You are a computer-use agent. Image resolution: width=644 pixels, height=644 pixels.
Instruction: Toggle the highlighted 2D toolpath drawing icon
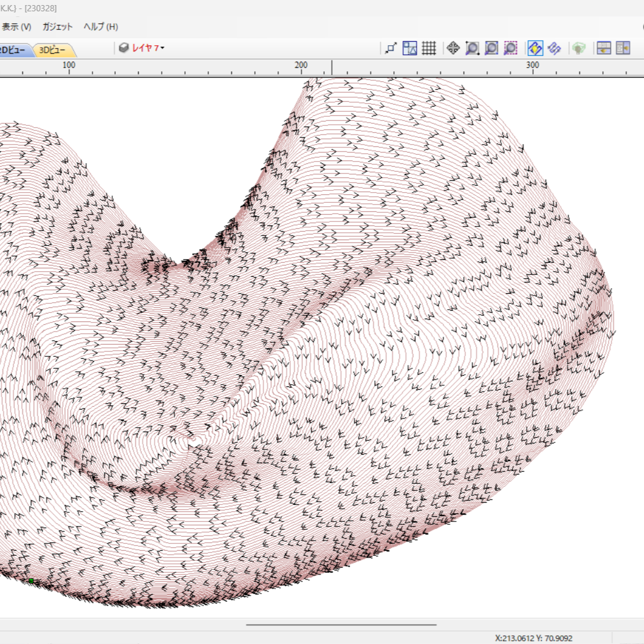point(535,48)
